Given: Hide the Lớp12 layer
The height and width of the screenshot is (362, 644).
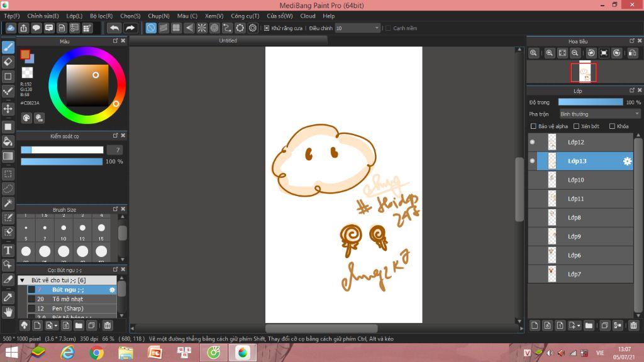Looking at the screenshot, I should click(x=532, y=142).
